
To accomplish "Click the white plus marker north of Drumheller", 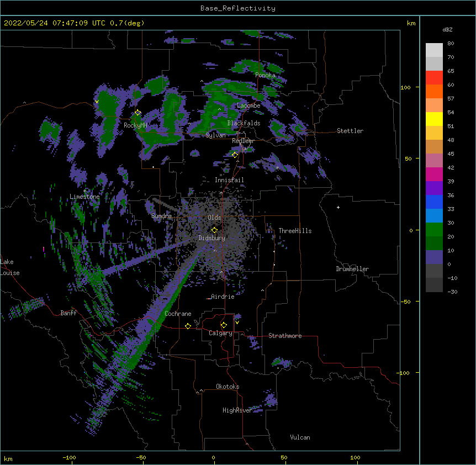I will click(338, 207).
